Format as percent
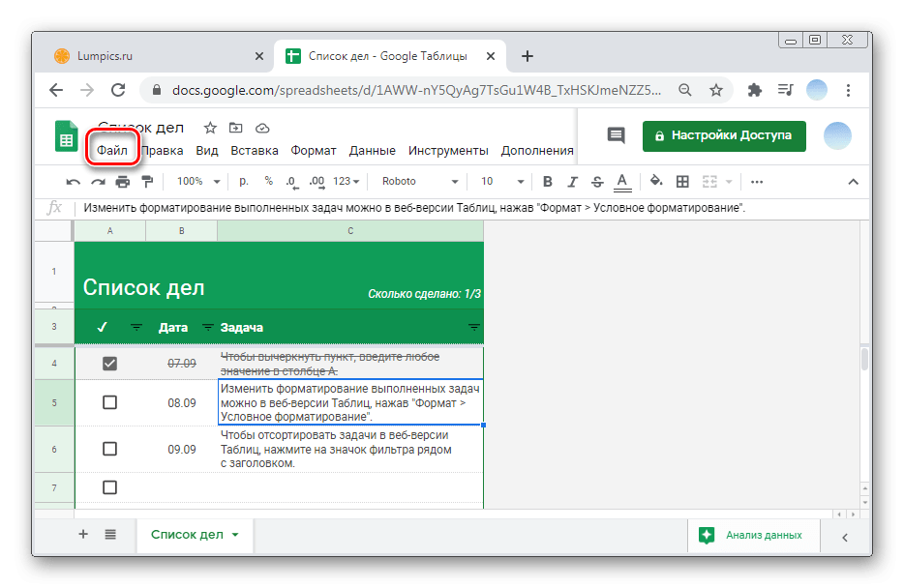This screenshot has width=904, height=588. point(269,181)
